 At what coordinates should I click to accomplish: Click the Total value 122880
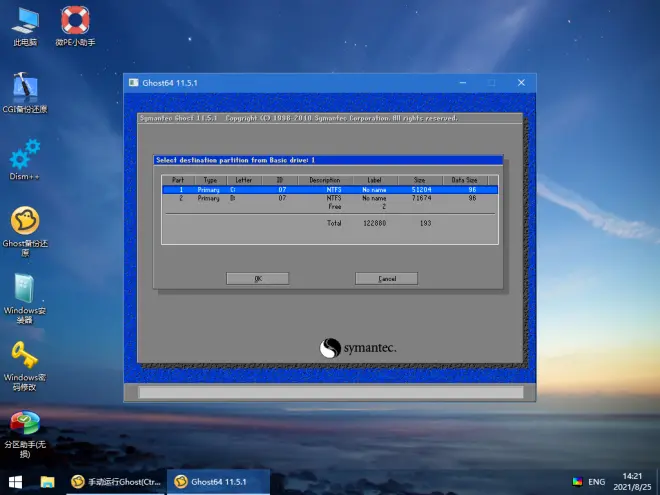[x=375, y=223]
